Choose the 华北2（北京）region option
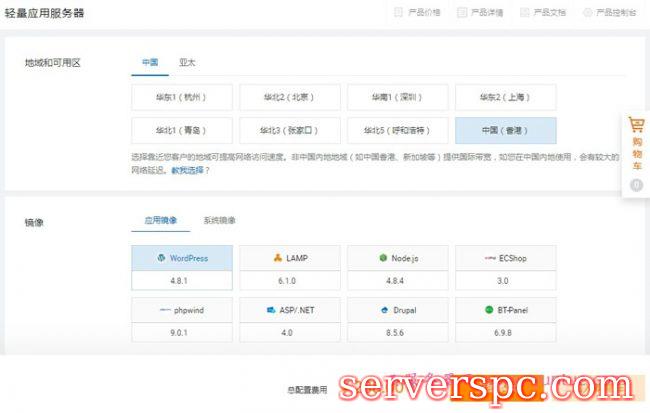Image resolution: width=650 pixels, height=413 pixels. 289,97
